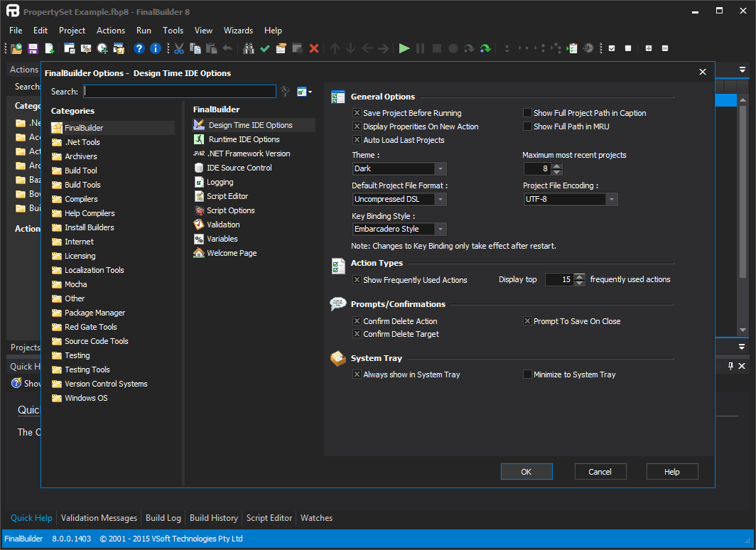The image size is (756, 550).
Task: Switch to the Build Log tab
Action: pyautogui.click(x=163, y=518)
